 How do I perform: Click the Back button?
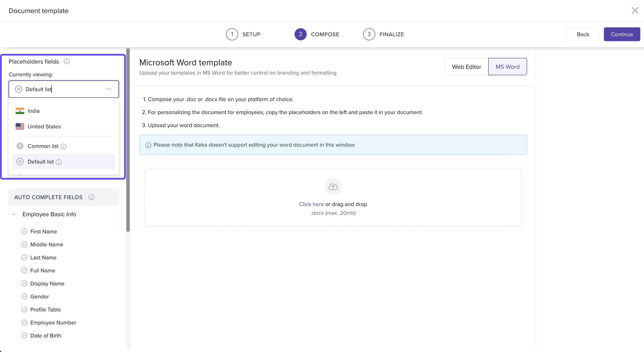[583, 34]
